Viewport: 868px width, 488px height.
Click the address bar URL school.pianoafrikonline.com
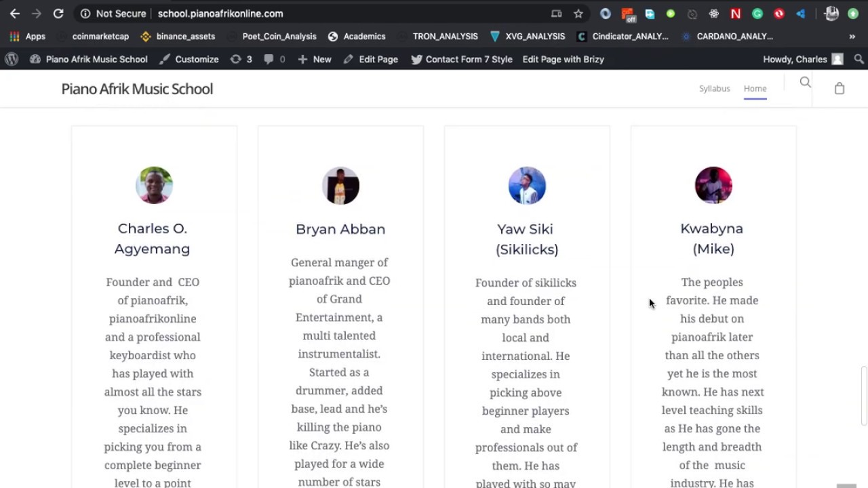click(220, 14)
